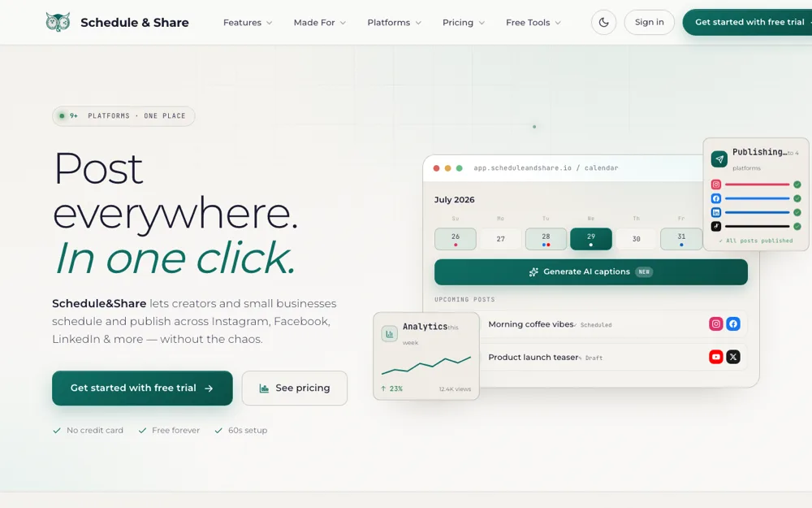812x508 pixels.
Task: Select July 27 in the calendar
Action: pos(500,239)
